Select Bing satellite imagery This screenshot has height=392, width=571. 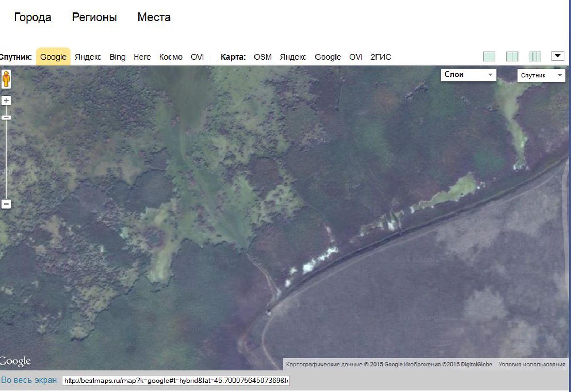pos(117,57)
